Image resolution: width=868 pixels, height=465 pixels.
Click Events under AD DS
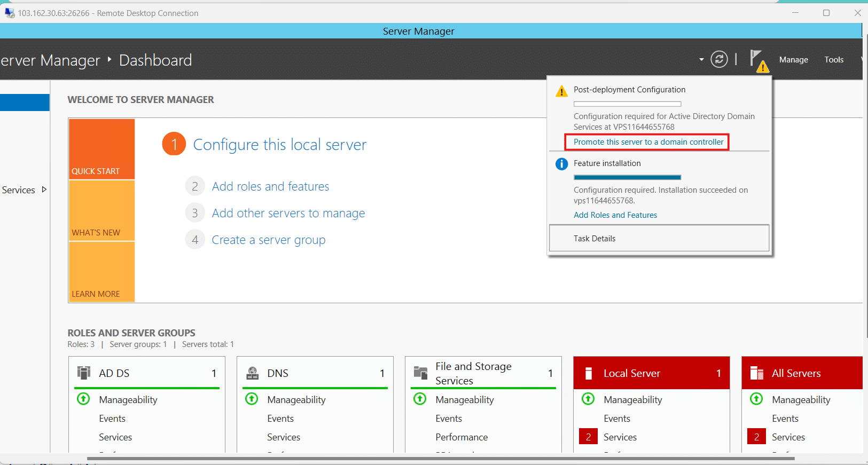tap(112, 419)
